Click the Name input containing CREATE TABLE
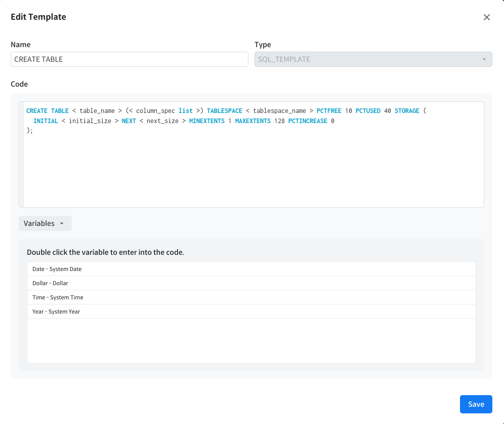This screenshot has height=424, width=504. [x=130, y=59]
